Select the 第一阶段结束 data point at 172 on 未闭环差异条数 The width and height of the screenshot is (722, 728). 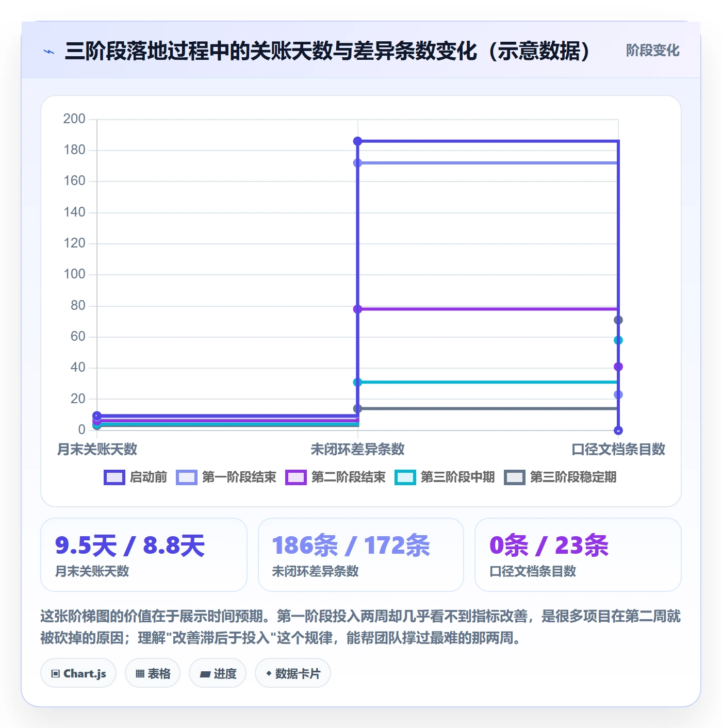click(357, 163)
